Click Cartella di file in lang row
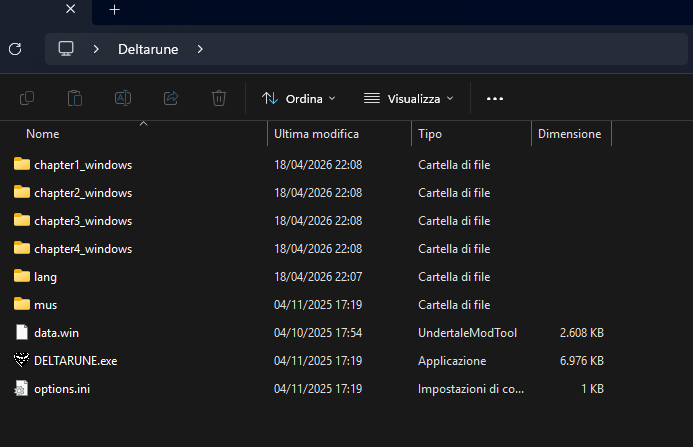693x447 pixels. tap(454, 277)
